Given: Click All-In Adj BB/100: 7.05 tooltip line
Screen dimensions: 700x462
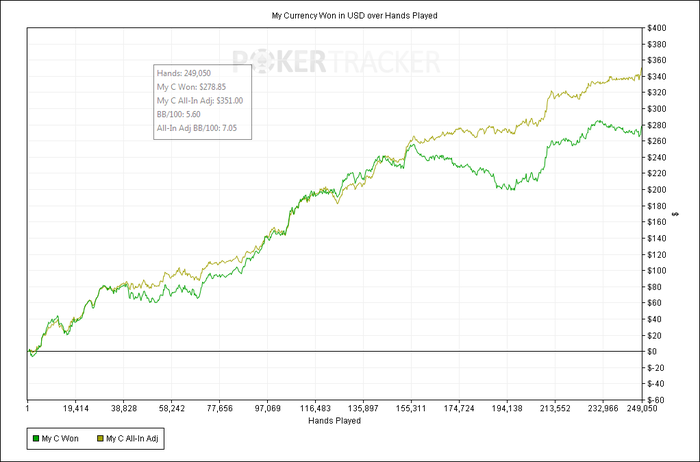Looking at the screenshot, I should pos(197,128).
